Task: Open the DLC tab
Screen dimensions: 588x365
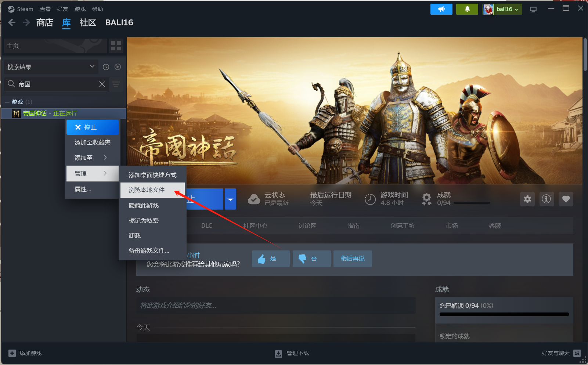Action: click(x=207, y=225)
